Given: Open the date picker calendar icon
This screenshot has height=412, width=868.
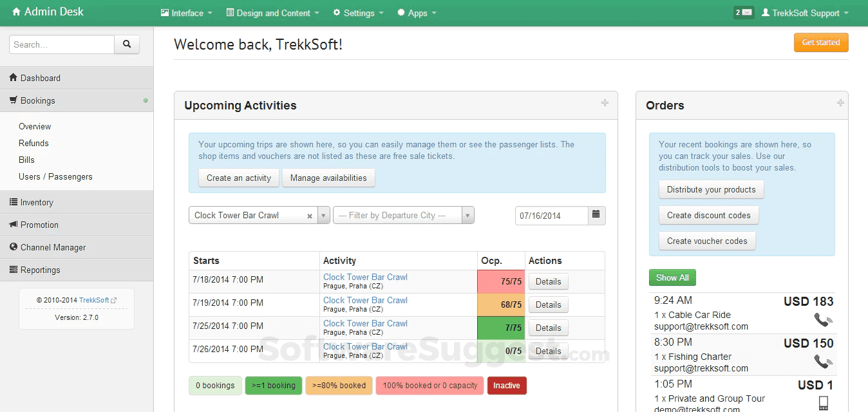Looking at the screenshot, I should [x=596, y=216].
